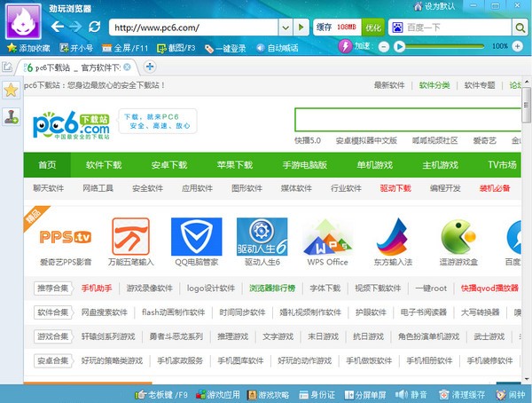Open the 逗游游戏盒 green icon
The image size is (532, 403).
click(458, 237)
